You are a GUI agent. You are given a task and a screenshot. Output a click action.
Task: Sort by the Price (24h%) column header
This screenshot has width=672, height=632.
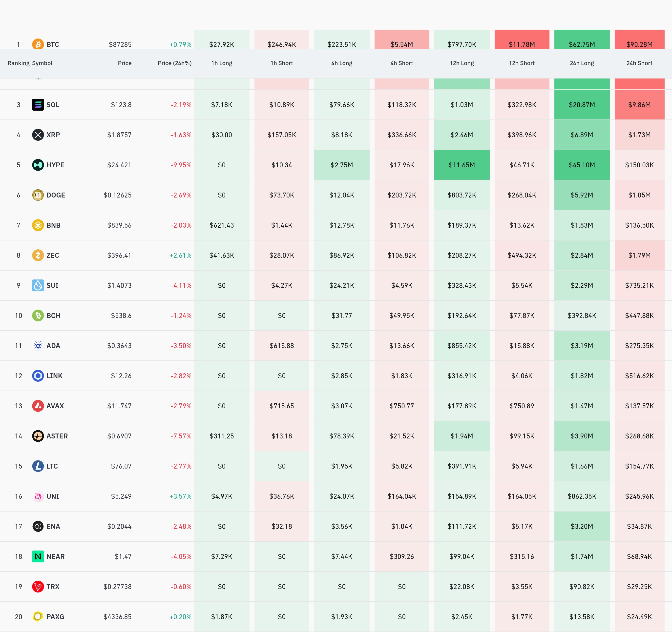[174, 63]
